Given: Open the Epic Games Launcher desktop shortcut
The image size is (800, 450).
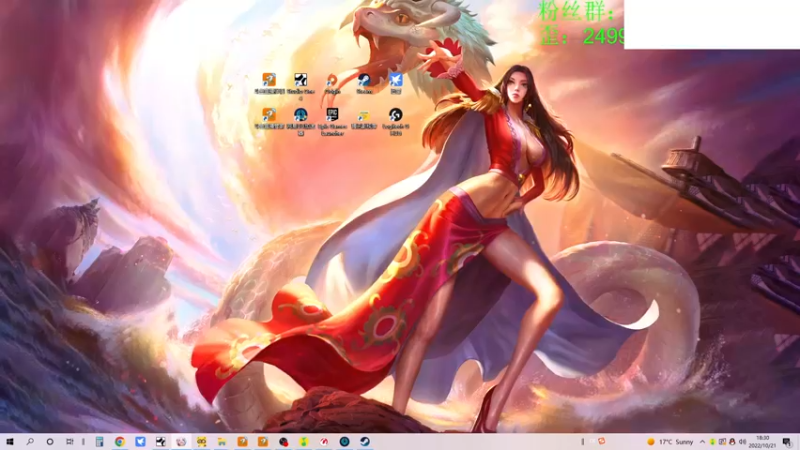Looking at the screenshot, I should tap(332, 120).
